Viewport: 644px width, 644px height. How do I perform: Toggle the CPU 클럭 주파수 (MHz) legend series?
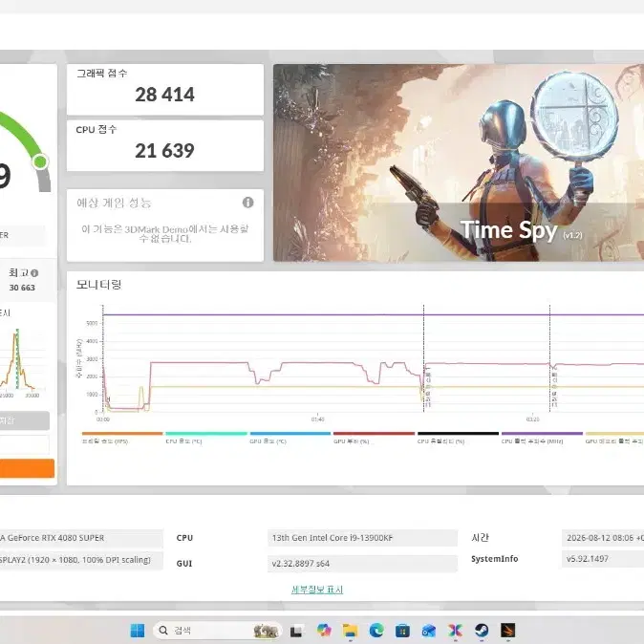click(x=542, y=438)
